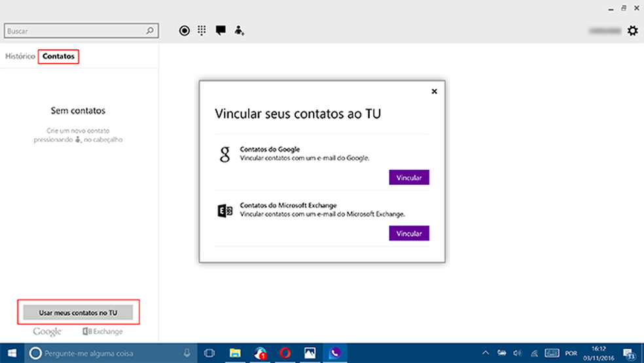The image size is (644, 363).
Task: Open the dial pad grid icon
Action: point(202,30)
